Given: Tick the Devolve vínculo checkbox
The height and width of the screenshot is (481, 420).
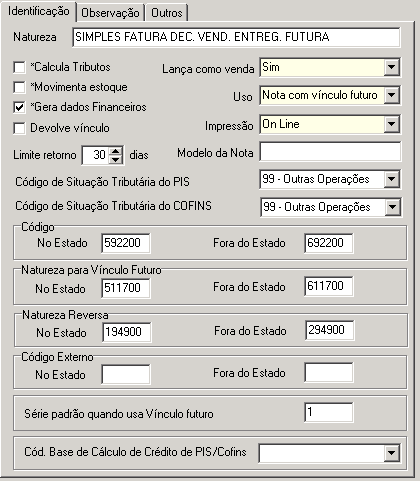Looking at the screenshot, I should tap(19, 128).
